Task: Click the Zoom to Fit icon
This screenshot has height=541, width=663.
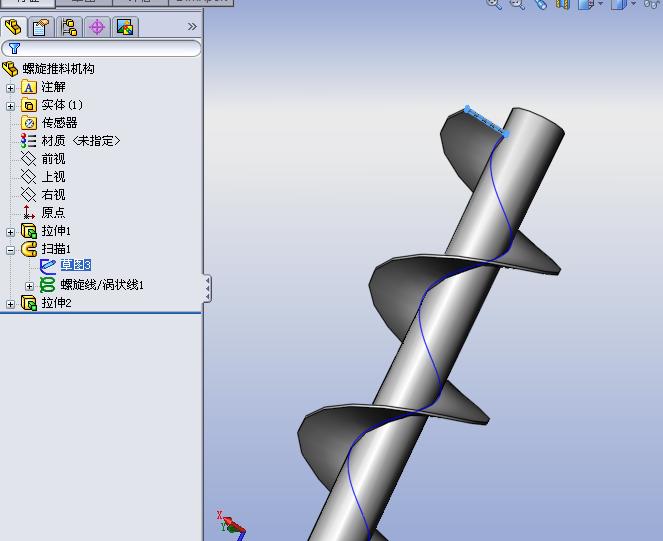Action: pyautogui.click(x=494, y=4)
